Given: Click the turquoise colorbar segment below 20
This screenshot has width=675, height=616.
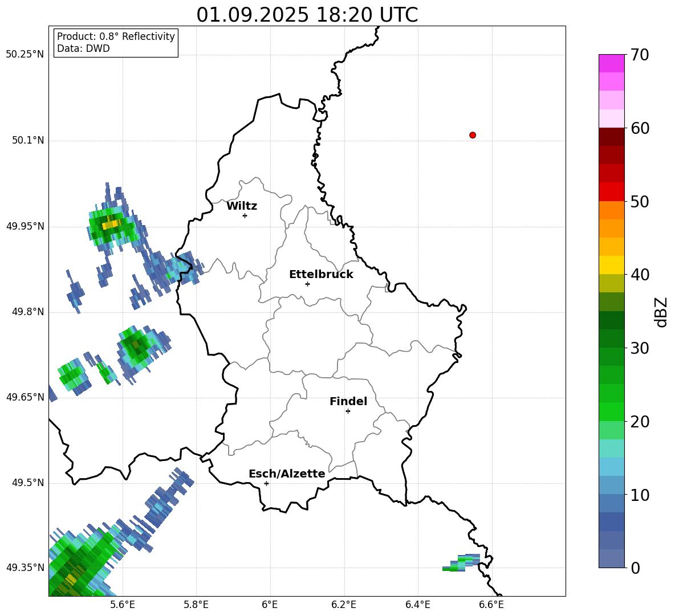Looking at the screenshot, I should pos(611,448).
